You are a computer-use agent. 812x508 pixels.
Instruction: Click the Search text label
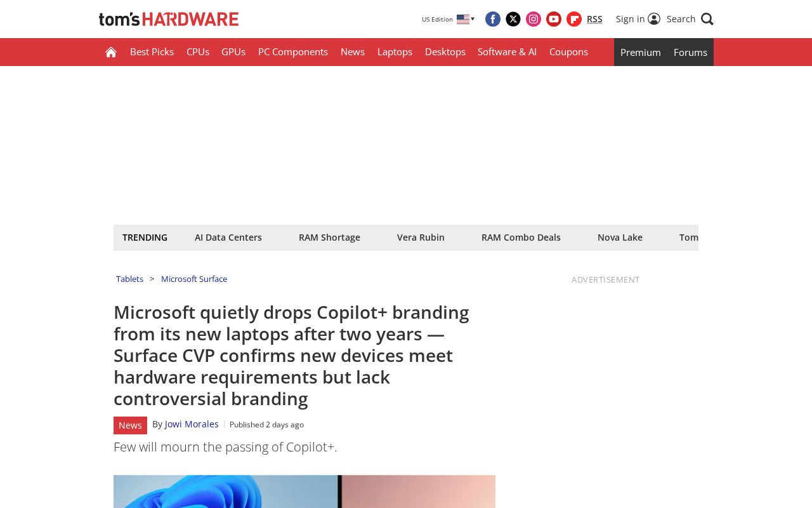(681, 19)
